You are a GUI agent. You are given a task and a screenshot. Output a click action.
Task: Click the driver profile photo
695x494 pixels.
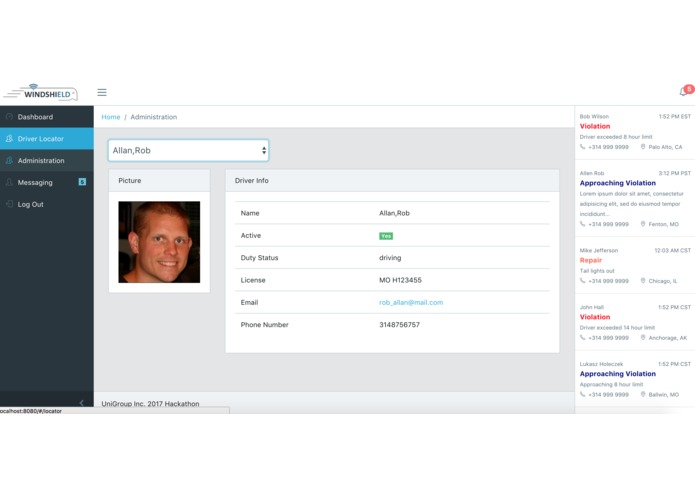(159, 242)
